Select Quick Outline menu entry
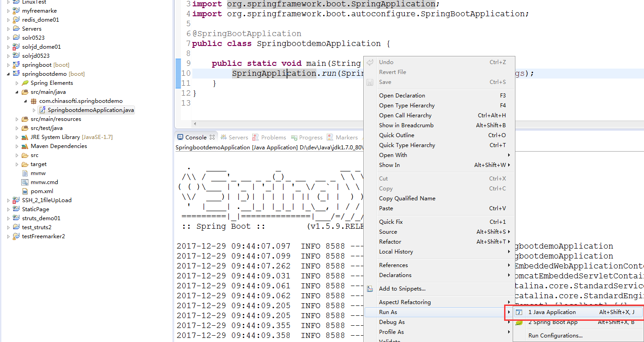This screenshot has height=342, width=644. [439, 135]
